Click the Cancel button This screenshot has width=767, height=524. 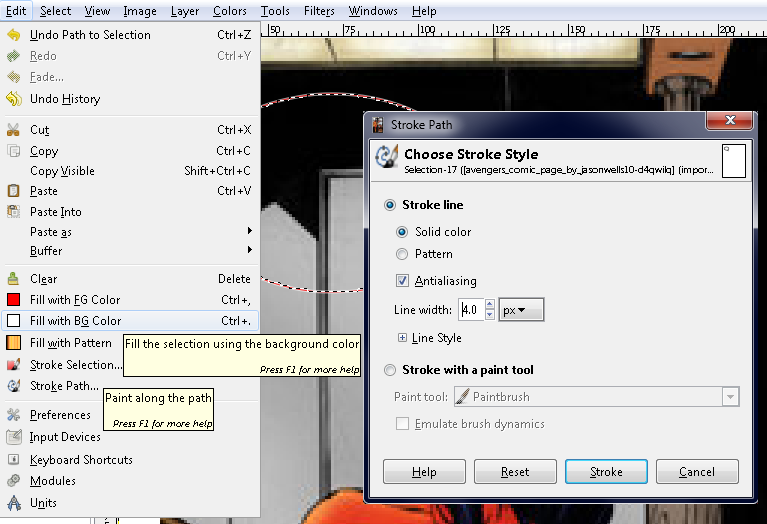click(x=697, y=472)
